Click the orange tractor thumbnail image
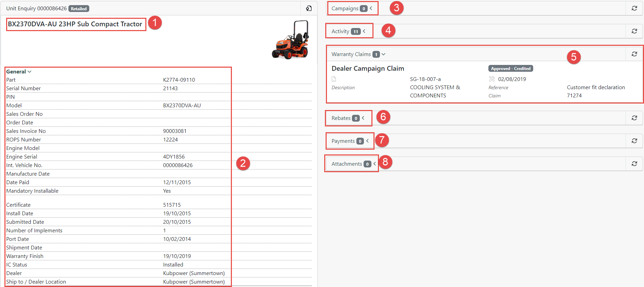 (291, 40)
